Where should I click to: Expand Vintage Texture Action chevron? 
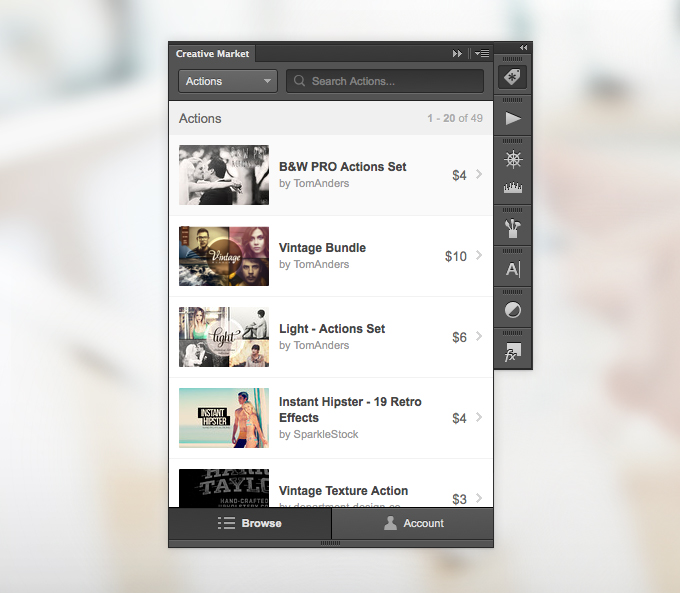coord(479,498)
